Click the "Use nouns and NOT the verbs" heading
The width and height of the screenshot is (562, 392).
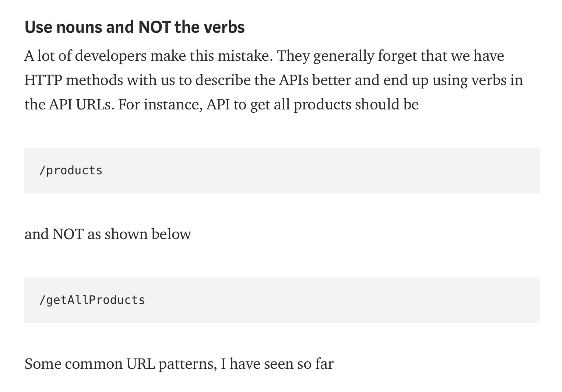coord(134,27)
